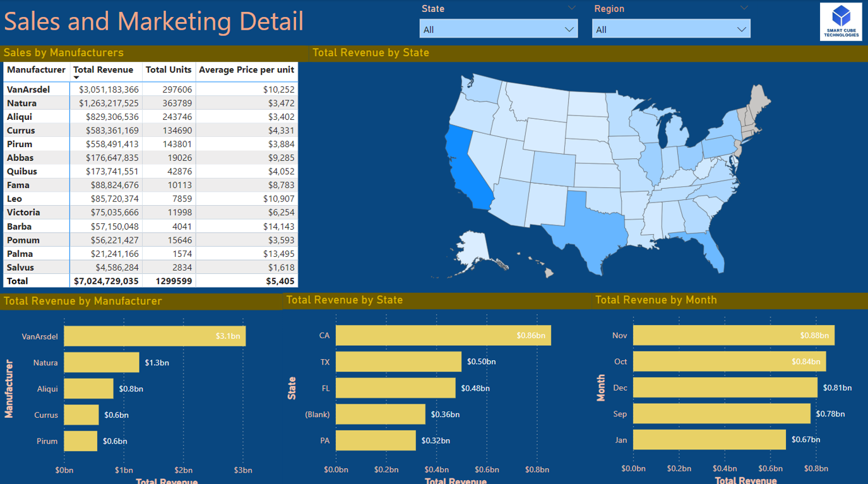Sort table by Total Units column header
This screenshot has width=868, height=484.
point(168,70)
